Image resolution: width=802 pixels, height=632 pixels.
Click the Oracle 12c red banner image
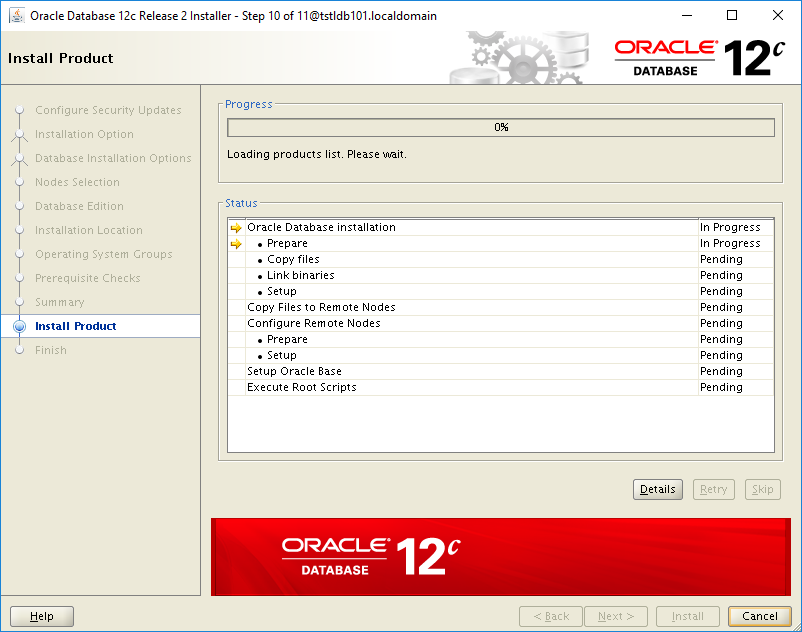(501, 557)
